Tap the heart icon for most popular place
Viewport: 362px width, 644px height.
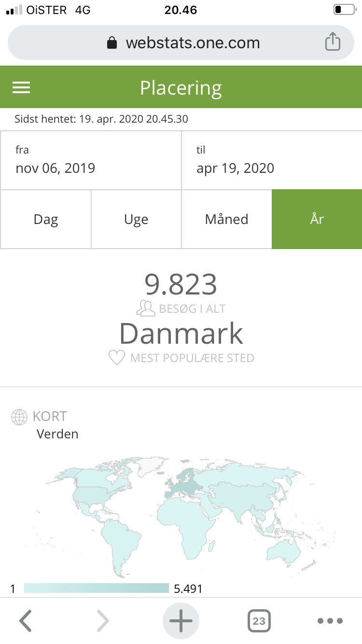pyautogui.click(x=116, y=358)
